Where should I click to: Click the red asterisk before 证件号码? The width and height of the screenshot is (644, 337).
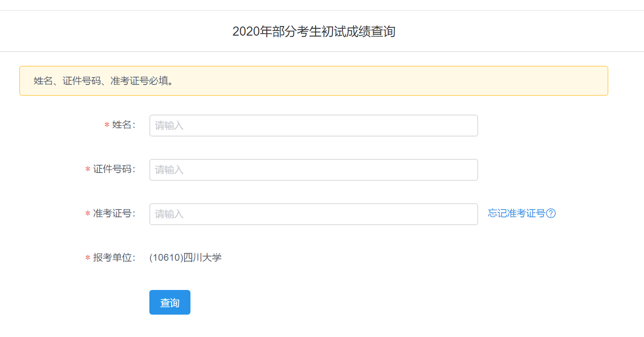(x=88, y=169)
